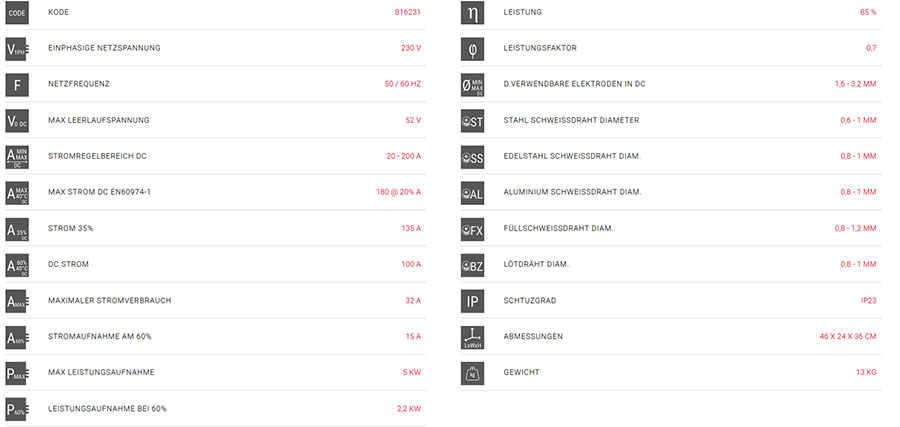Click the electrode diameter min/max icon

472,85
